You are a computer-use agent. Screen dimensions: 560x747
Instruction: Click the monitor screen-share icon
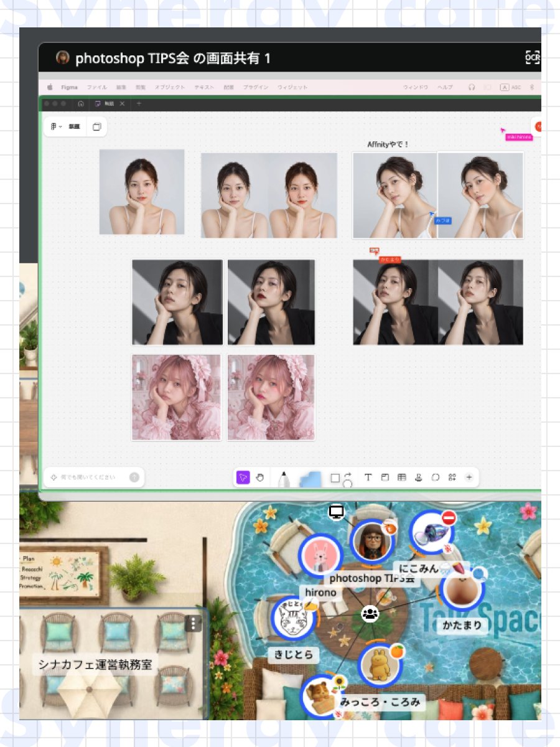pos(337,513)
